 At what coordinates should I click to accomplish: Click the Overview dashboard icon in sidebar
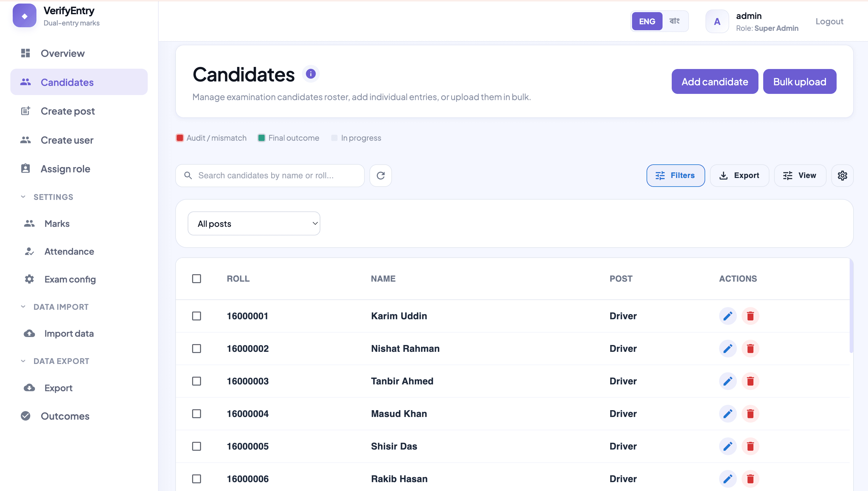(26, 53)
